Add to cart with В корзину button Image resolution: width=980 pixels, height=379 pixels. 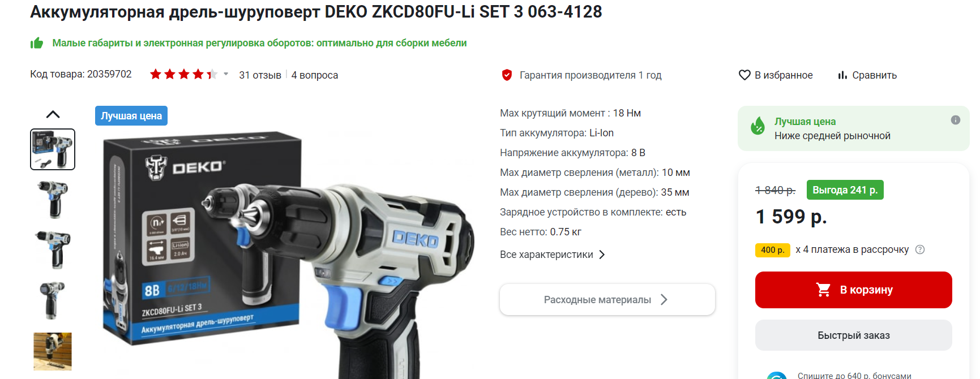853,290
